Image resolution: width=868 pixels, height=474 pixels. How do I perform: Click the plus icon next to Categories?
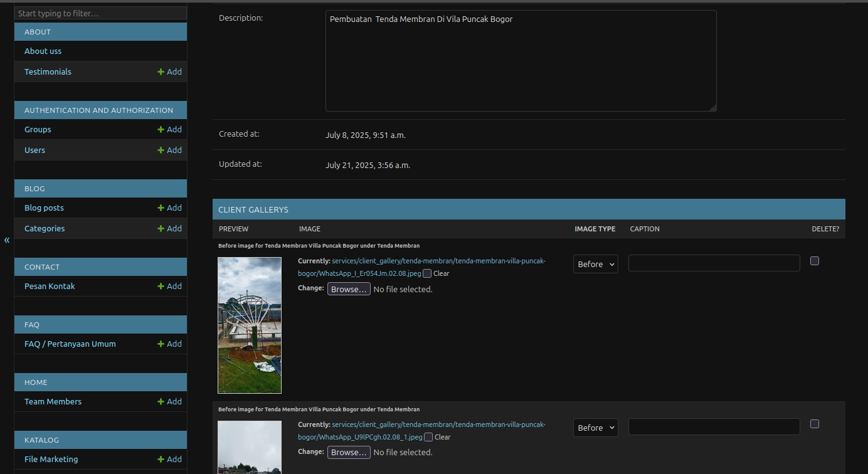coord(169,228)
